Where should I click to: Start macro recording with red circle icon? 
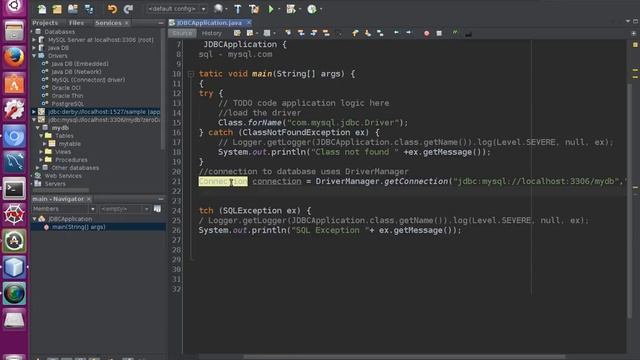[427, 33]
